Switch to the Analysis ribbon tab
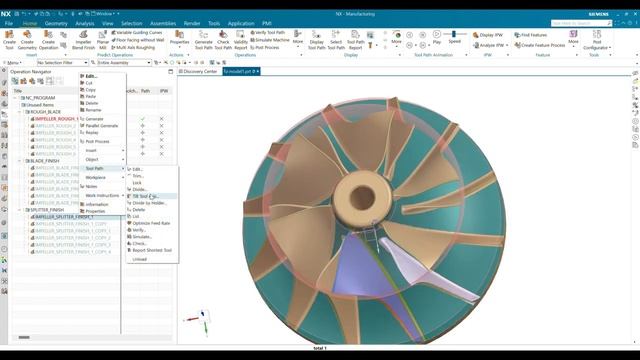 (x=84, y=23)
